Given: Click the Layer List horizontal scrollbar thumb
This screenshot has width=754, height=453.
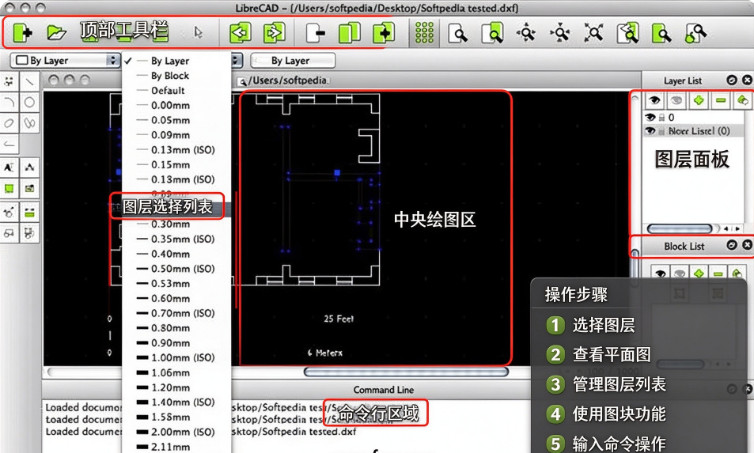Looking at the screenshot, I should (679, 228).
